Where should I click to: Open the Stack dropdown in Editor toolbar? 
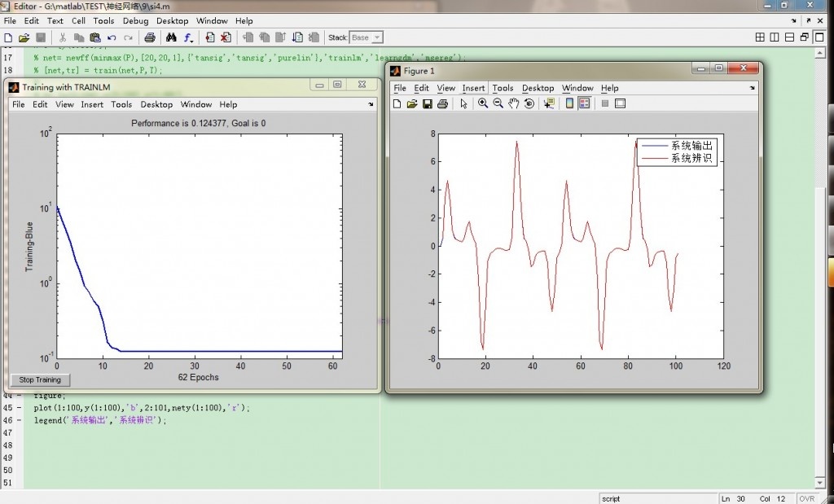click(367, 37)
